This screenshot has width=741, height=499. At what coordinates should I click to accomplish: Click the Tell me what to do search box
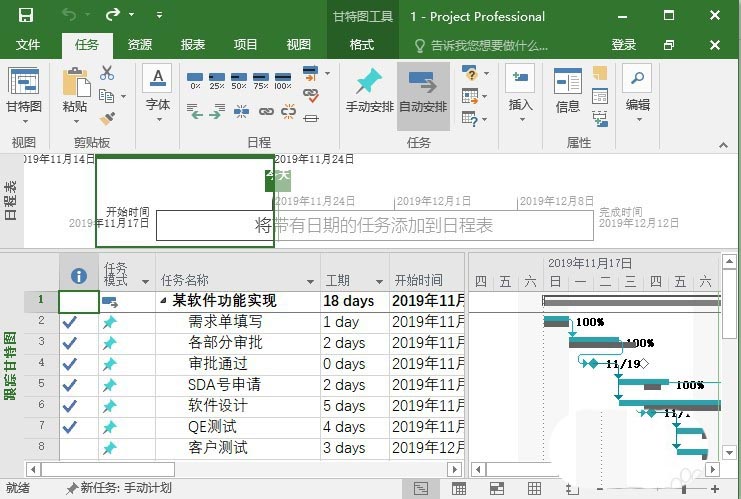(x=481, y=45)
